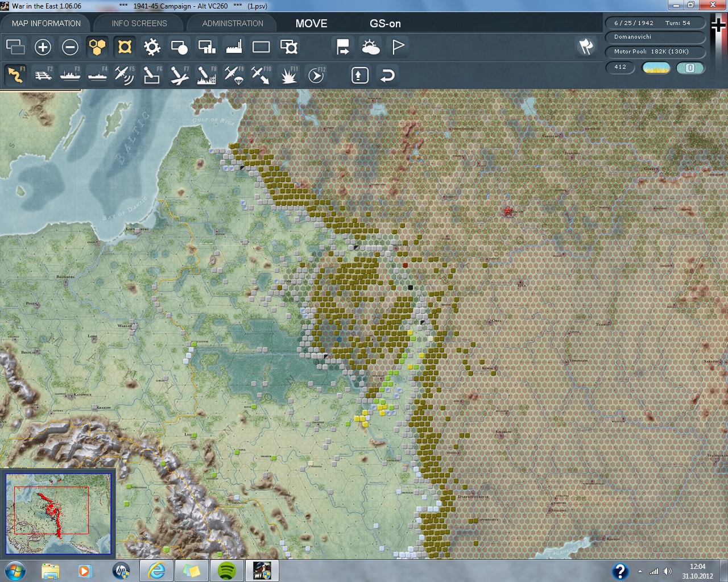Open the Windows Start menu

click(15, 571)
